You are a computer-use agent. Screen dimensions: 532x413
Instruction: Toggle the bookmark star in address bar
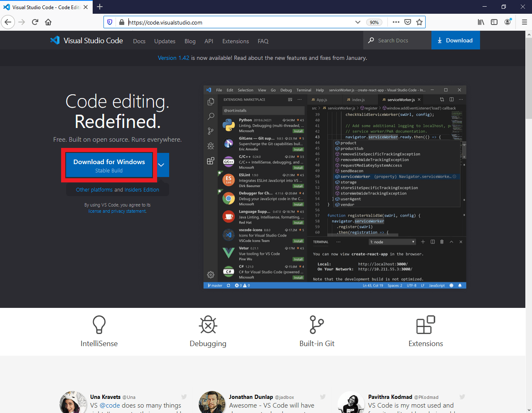(x=419, y=22)
